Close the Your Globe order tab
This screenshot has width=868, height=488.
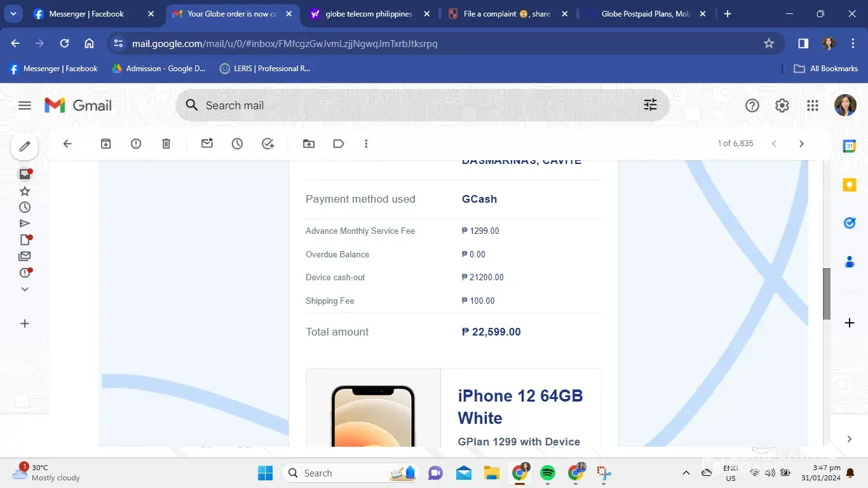(288, 14)
